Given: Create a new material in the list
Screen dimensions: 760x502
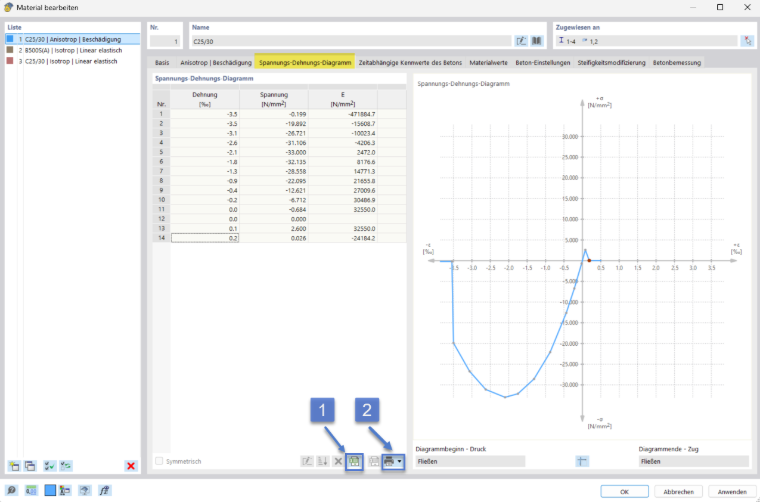Looking at the screenshot, I should 14,466.
